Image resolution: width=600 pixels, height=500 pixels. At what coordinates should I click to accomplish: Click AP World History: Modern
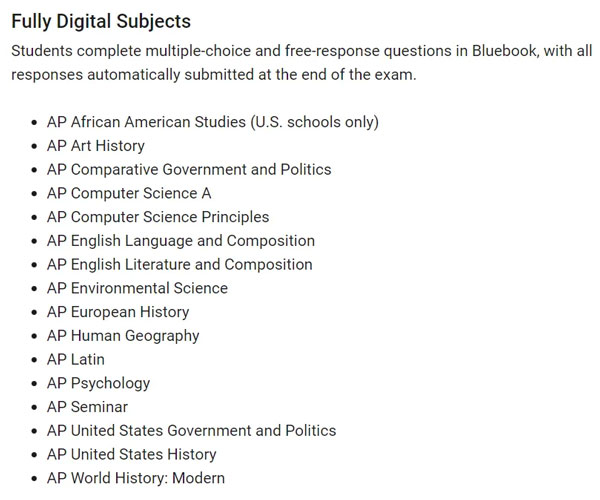(x=136, y=478)
